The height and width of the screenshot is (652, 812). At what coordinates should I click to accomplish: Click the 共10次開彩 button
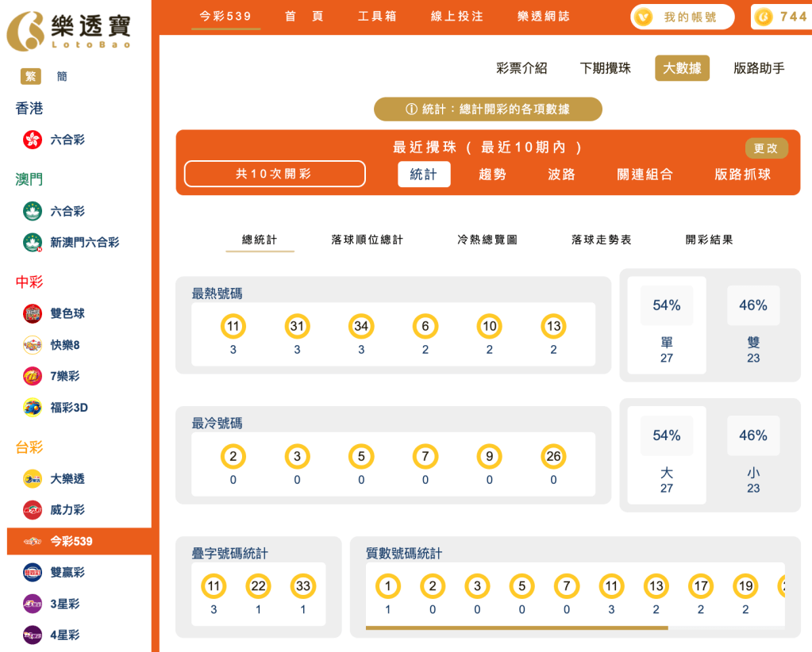(275, 174)
